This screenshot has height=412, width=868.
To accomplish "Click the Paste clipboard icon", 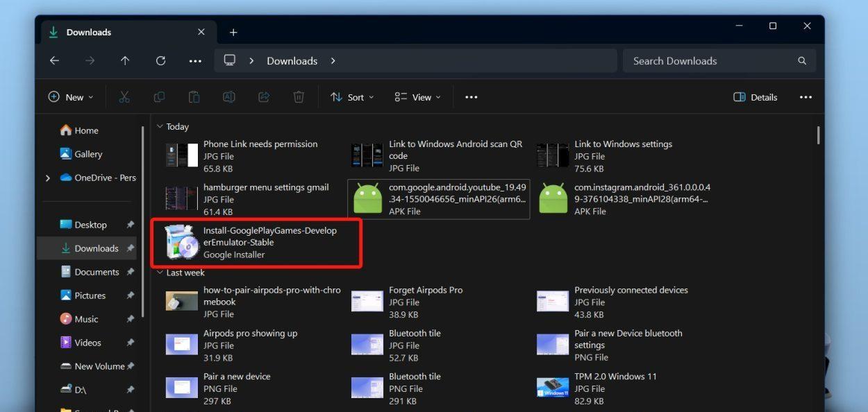I will [x=194, y=97].
